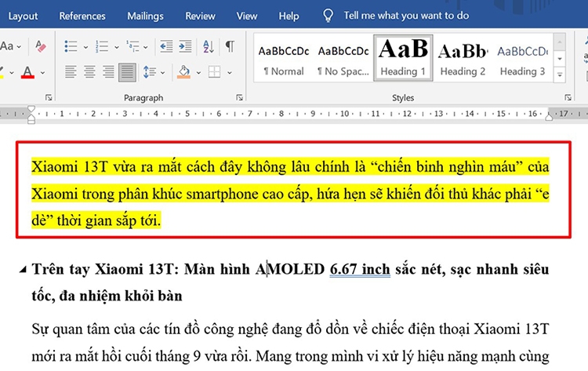Apply the Heading 1 style
The image size is (588, 371).
403,58
